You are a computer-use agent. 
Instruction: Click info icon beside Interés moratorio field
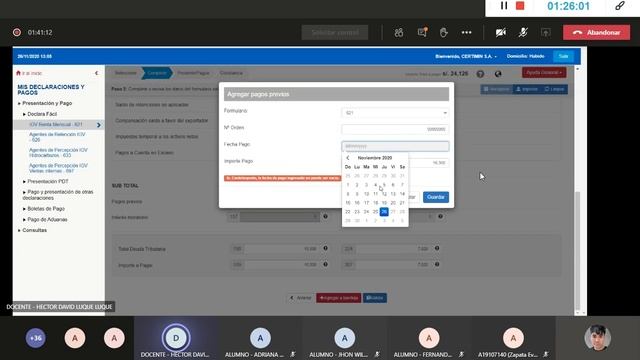tap(325, 216)
